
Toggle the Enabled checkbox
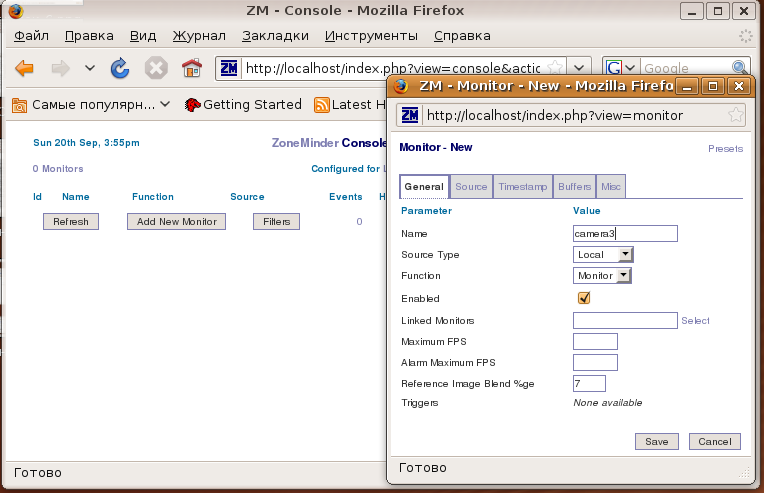(584, 298)
